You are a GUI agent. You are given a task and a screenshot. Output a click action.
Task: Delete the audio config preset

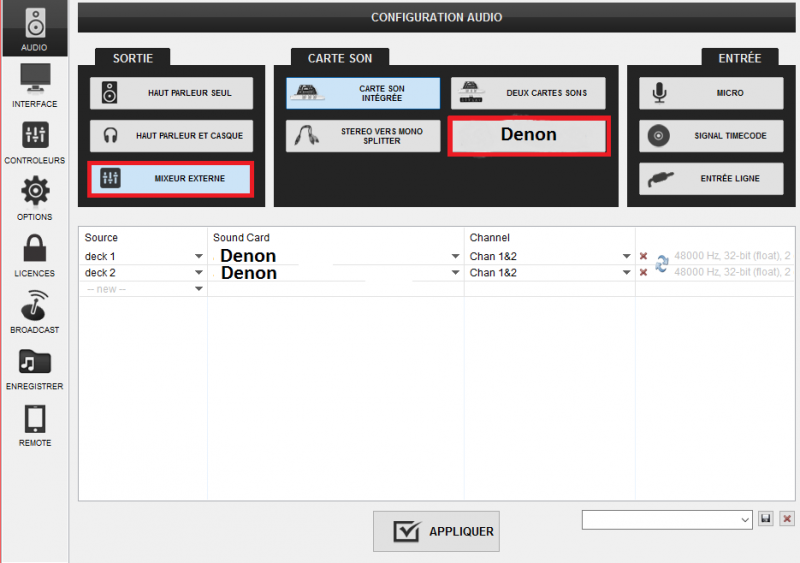pos(787,519)
